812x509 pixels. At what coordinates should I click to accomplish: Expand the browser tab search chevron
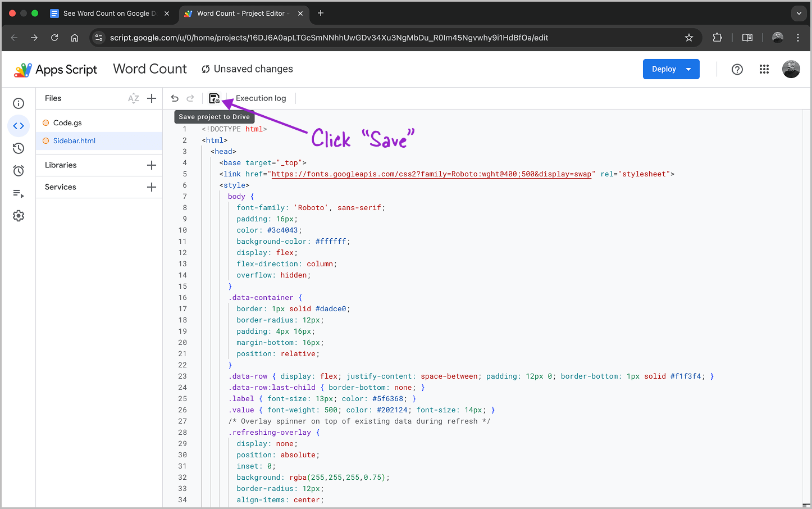(x=799, y=13)
